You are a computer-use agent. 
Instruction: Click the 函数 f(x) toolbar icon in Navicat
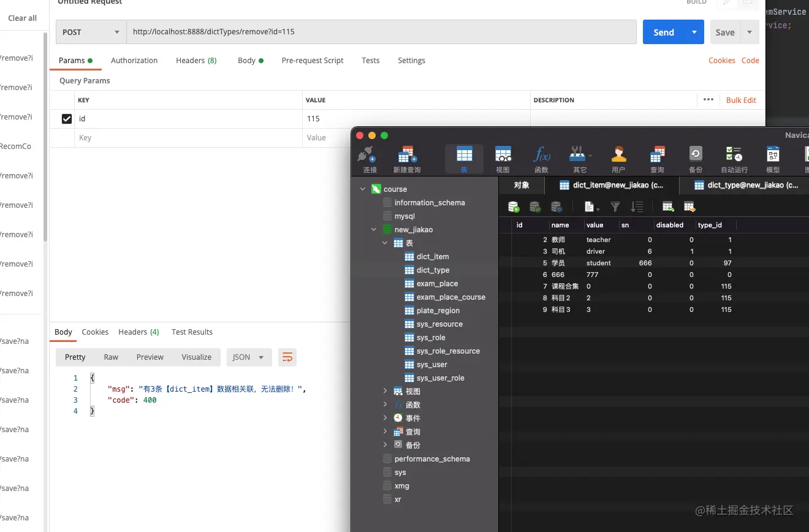click(x=541, y=159)
